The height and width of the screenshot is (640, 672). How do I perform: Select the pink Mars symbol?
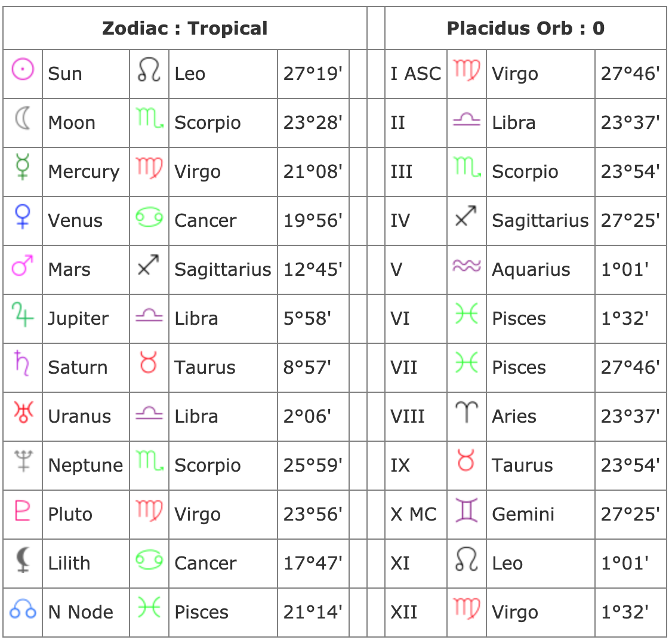coord(23,265)
